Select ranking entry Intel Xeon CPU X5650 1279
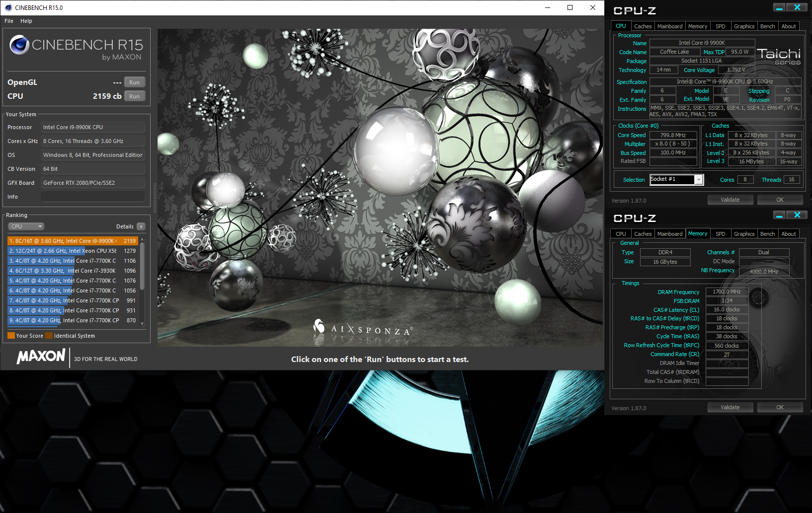812x513 pixels. [73, 251]
